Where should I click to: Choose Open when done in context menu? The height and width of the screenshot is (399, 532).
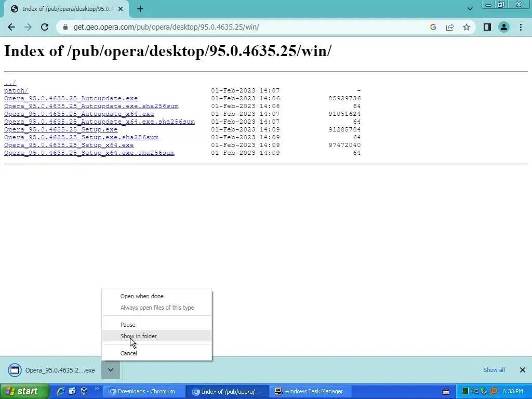click(157, 296)
